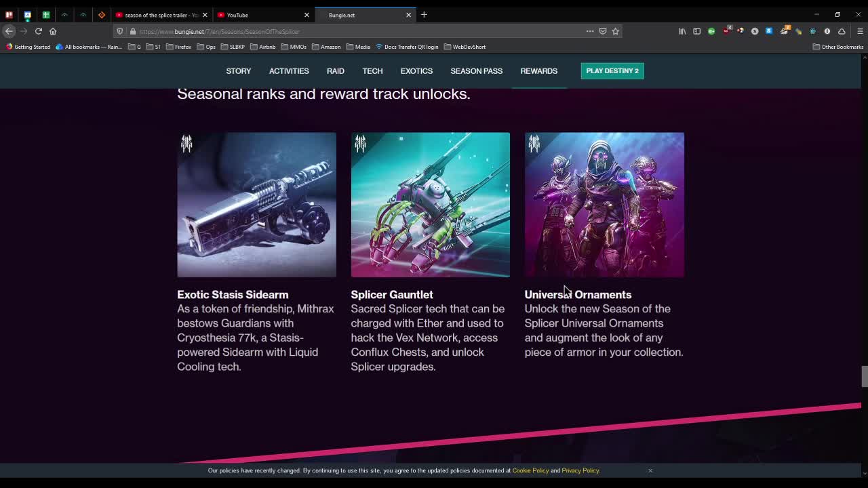Expand the WebDevShort bookmarks folder

point(465,47)
